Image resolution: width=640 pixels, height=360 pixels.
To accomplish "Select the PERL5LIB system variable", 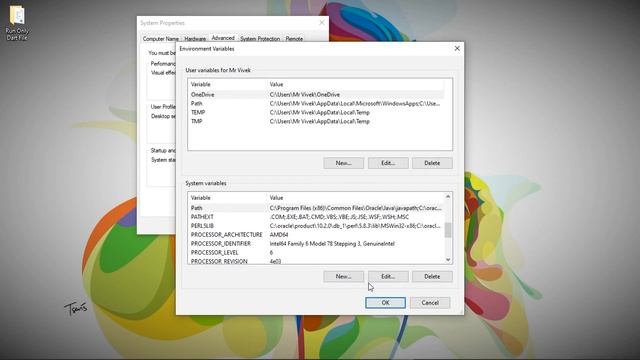I will point(316,226).
